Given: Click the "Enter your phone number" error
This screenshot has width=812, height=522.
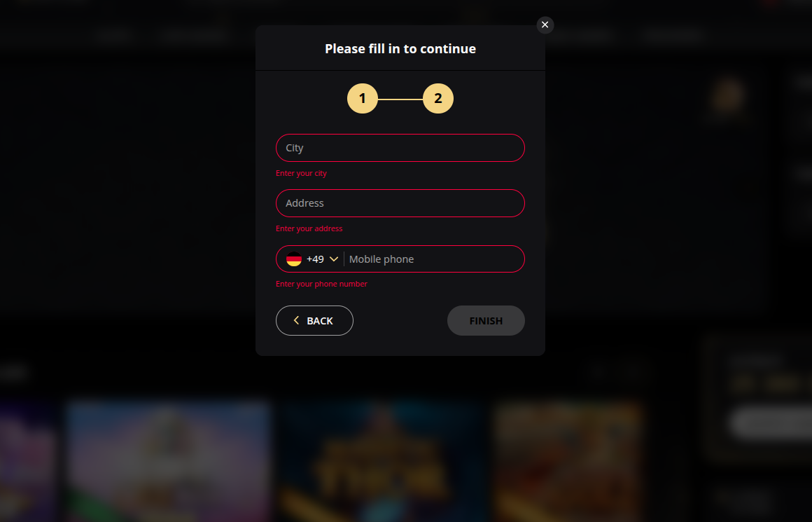Looking at the screenshot, I should click(x=321, y=284).
